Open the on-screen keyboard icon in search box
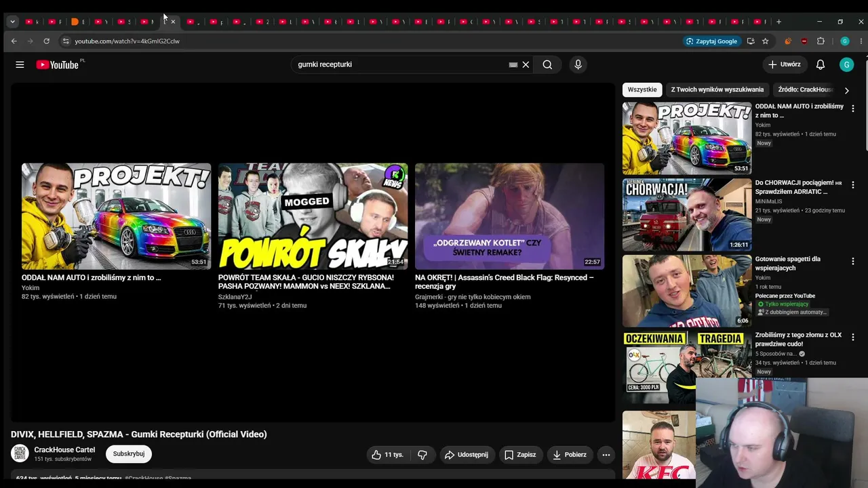 pyautogui.click(x=513, y=64)
